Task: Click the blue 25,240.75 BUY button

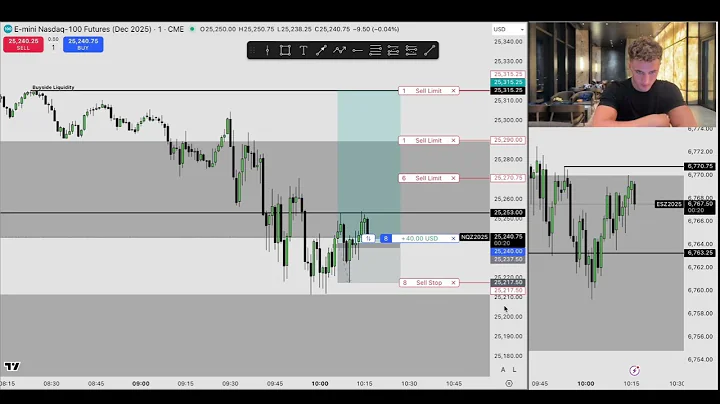Action: (x=83, y=45)
